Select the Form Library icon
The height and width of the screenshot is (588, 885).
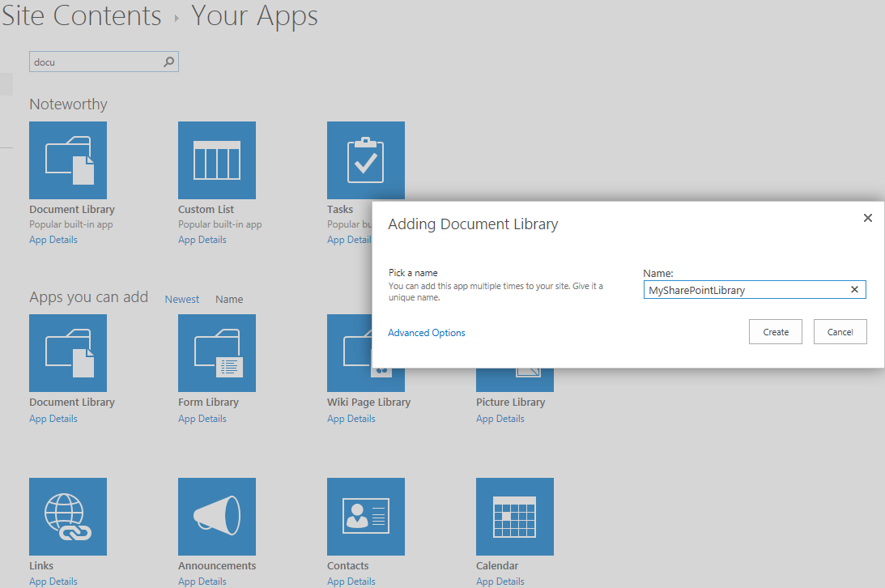pyautogui.click(x=217, y=353)
